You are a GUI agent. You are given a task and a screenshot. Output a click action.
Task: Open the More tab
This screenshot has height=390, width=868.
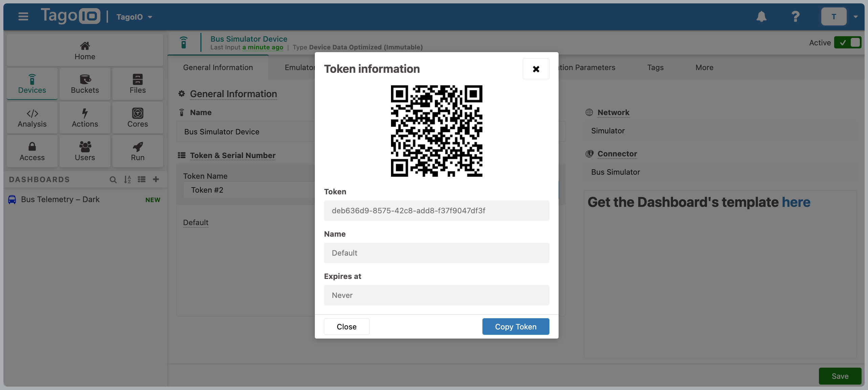coord(704,67)
